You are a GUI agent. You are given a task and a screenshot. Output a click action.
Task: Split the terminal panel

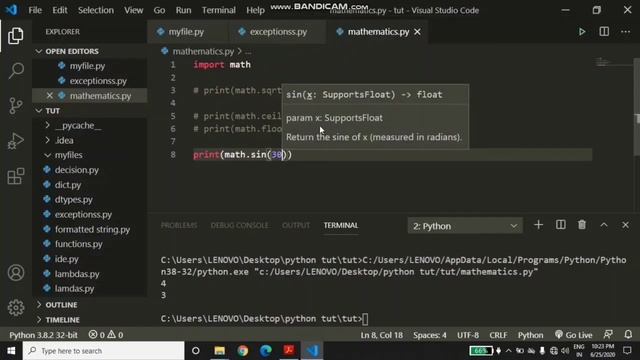[560, 225]
